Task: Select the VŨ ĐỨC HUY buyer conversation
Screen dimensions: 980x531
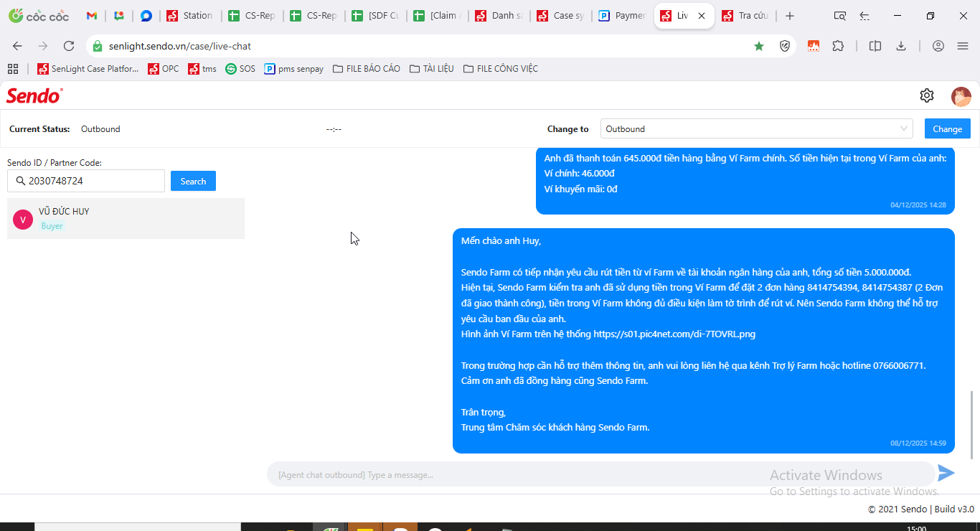Action: (126, 219)
